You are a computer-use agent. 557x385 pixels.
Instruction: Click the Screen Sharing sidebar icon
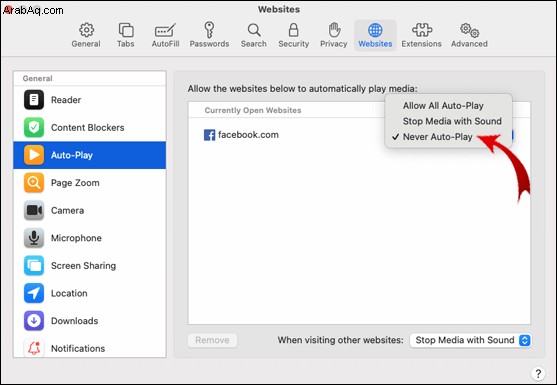[34, 266]
